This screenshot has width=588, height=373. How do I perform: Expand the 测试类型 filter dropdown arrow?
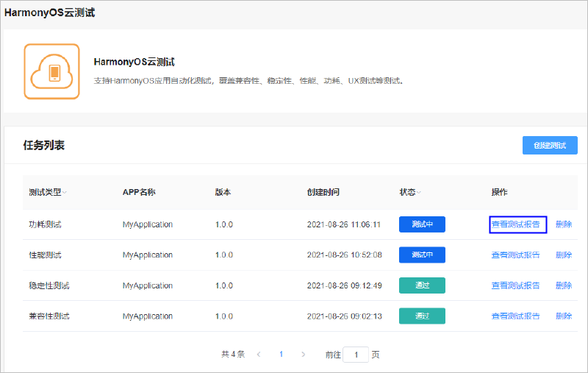click(65, 193)
